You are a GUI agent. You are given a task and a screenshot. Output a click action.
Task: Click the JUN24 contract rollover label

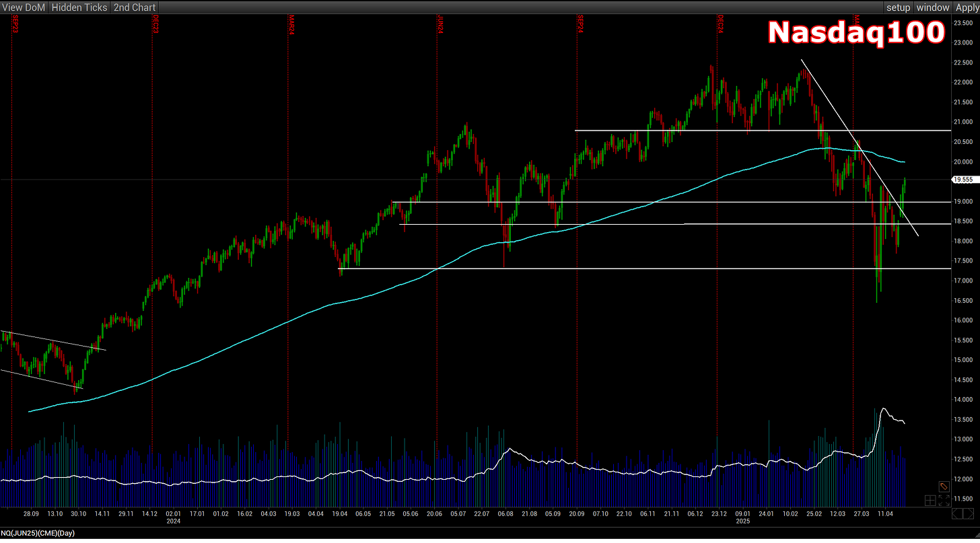tap(440, 24)
